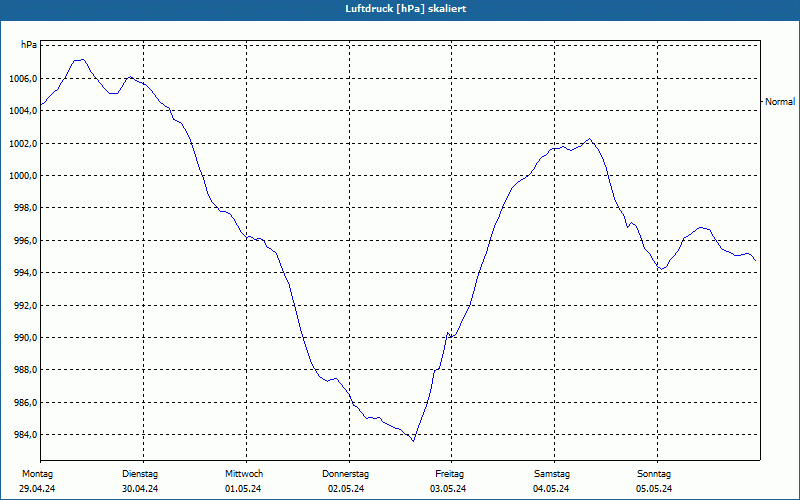The image size is (800, 500).
Task: Select the 'Samstag' day label
Action: coord(552,473)
